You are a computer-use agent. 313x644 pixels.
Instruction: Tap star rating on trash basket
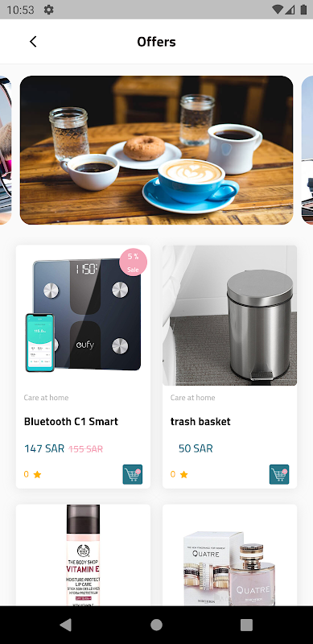coord(179,474)
